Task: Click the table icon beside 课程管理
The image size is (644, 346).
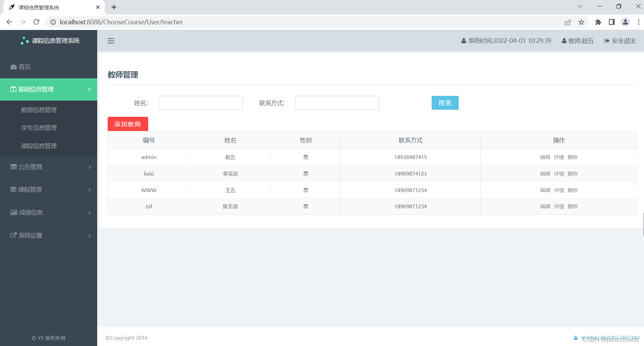Action: coord(13,189)
